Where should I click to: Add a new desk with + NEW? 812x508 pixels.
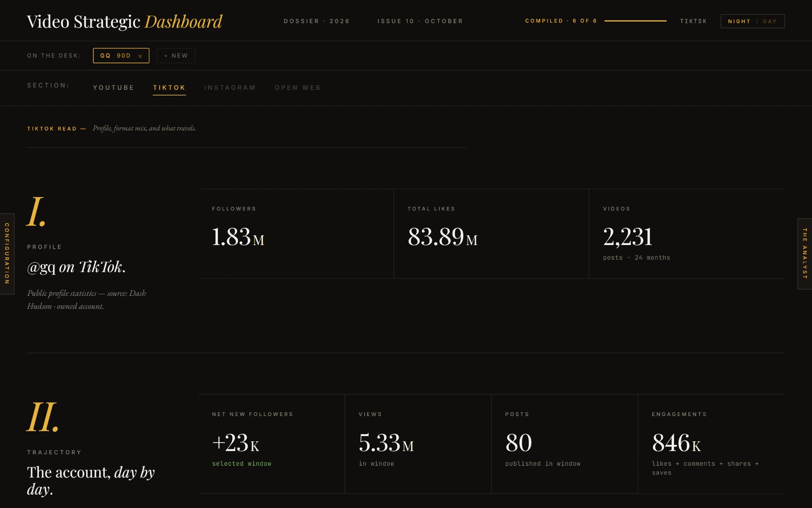point(176,56)
